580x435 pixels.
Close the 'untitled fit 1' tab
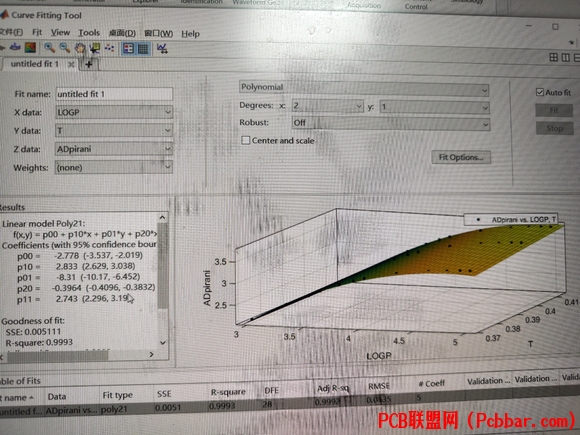tap(71, 65)
